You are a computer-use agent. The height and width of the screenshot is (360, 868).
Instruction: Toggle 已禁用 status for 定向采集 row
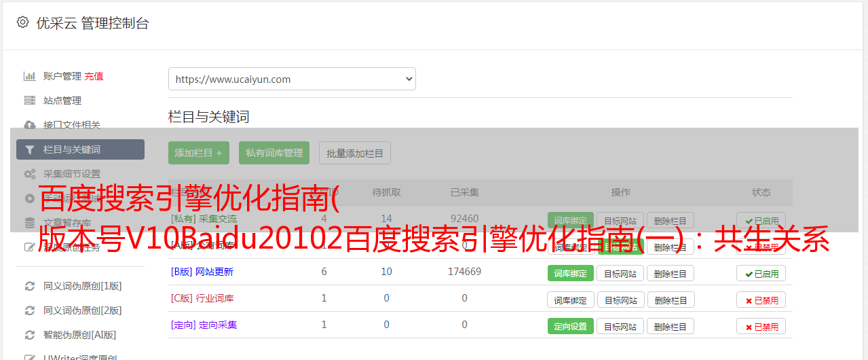[761, 327]
